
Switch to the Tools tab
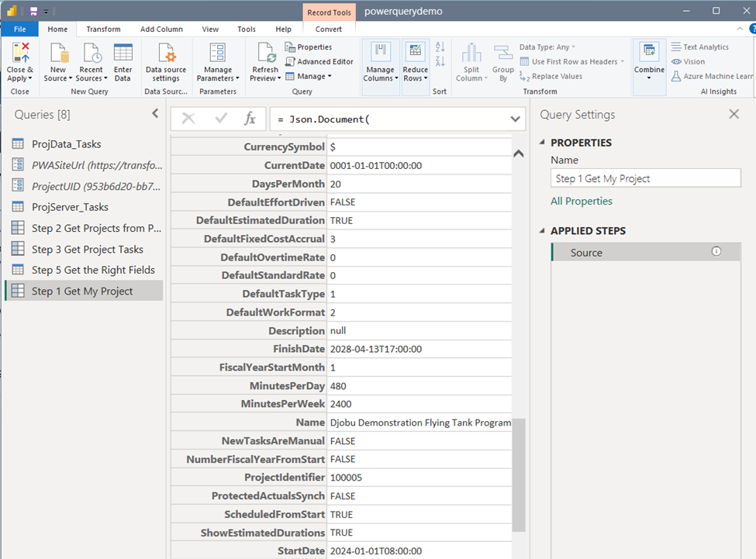pyautogui.click(x=247, y=29)
